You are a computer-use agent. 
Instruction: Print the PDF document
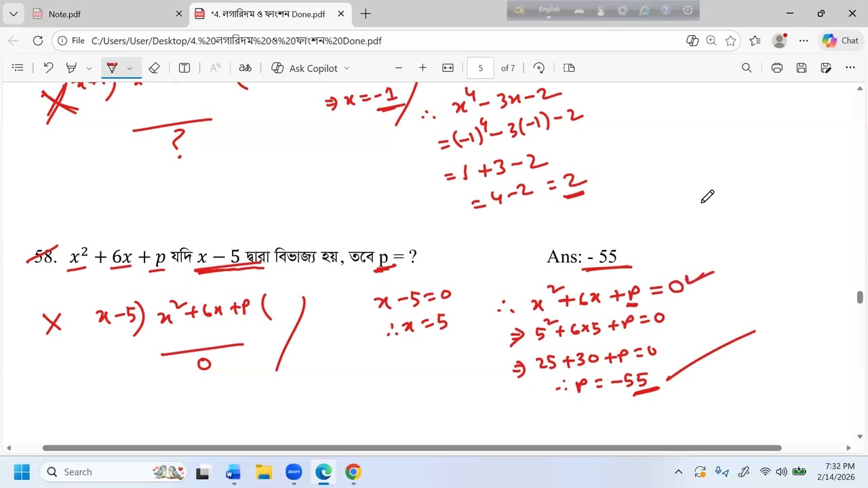pyautogui.click(x=777, y=68)
